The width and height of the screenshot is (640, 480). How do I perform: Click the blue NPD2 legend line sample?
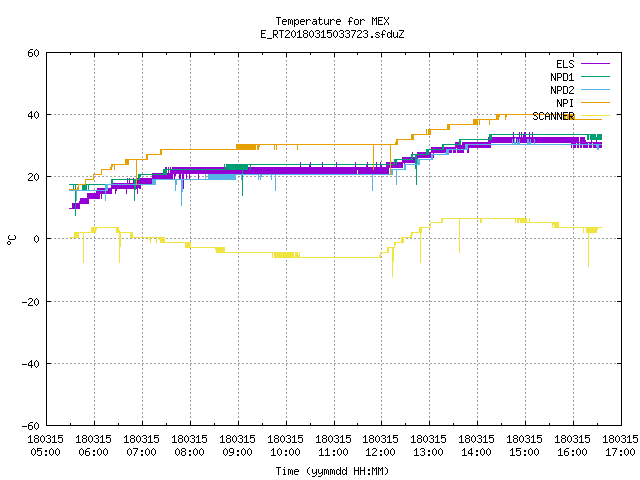click(x=595, y=89)
